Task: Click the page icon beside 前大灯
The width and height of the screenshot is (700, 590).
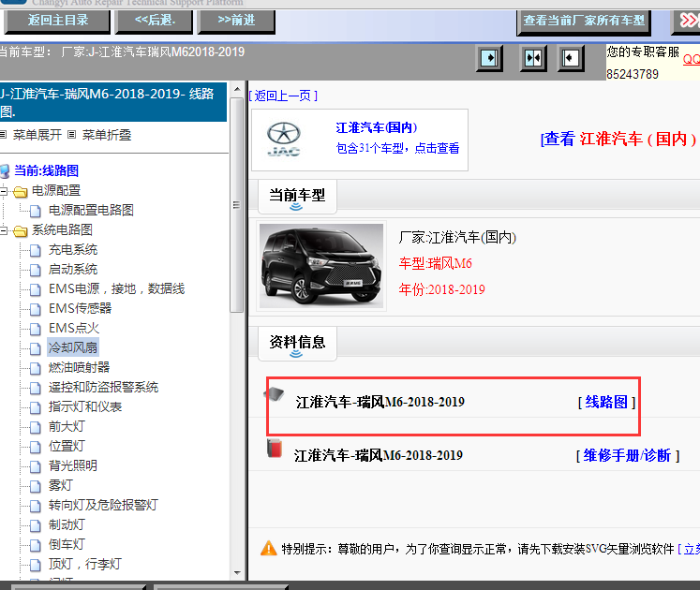Action: point(36,427)
